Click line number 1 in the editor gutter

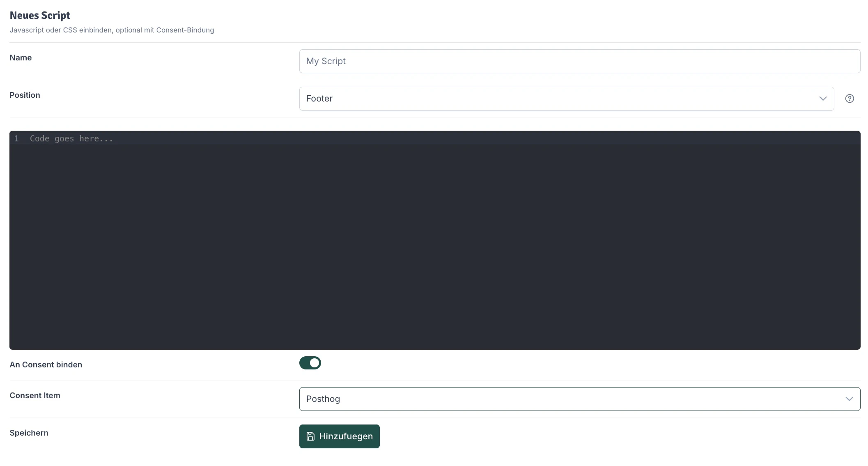pos(16,139)
